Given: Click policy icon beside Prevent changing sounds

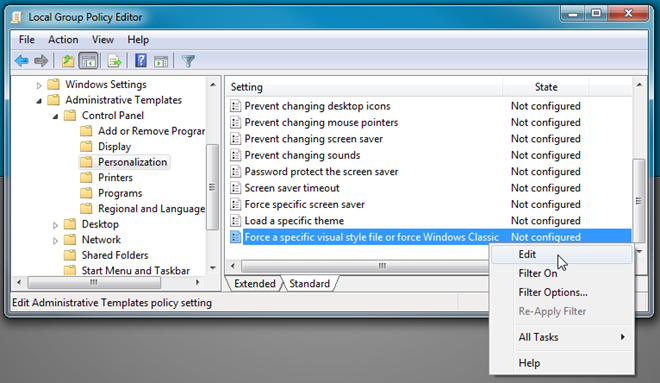Looking at the screenshot, I should point(235,155).
